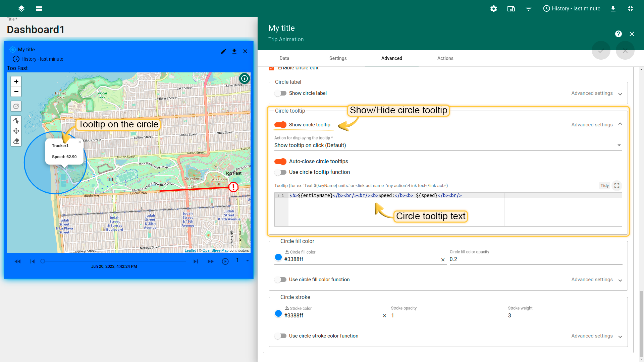644x362 pixels.
Task: Fast forward the trip animation
Action: [x=211, y=261]
